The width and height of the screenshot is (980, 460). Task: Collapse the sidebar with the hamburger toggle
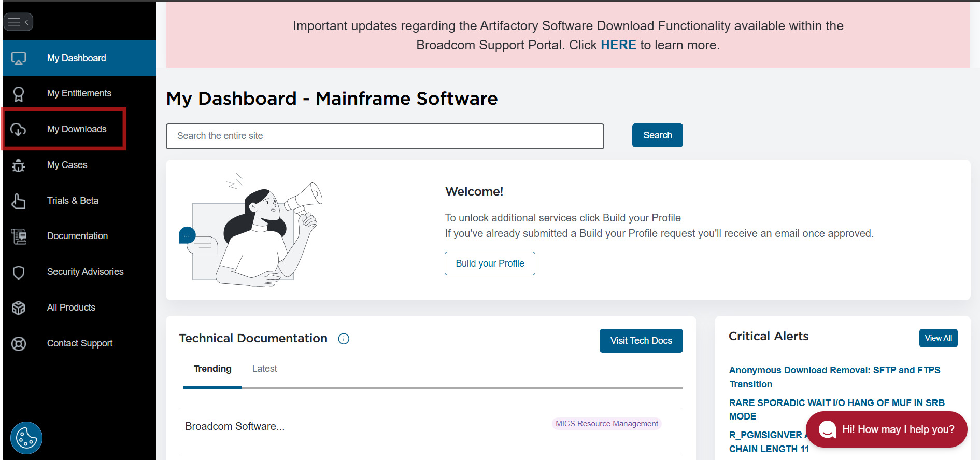(x=18, y=22)
